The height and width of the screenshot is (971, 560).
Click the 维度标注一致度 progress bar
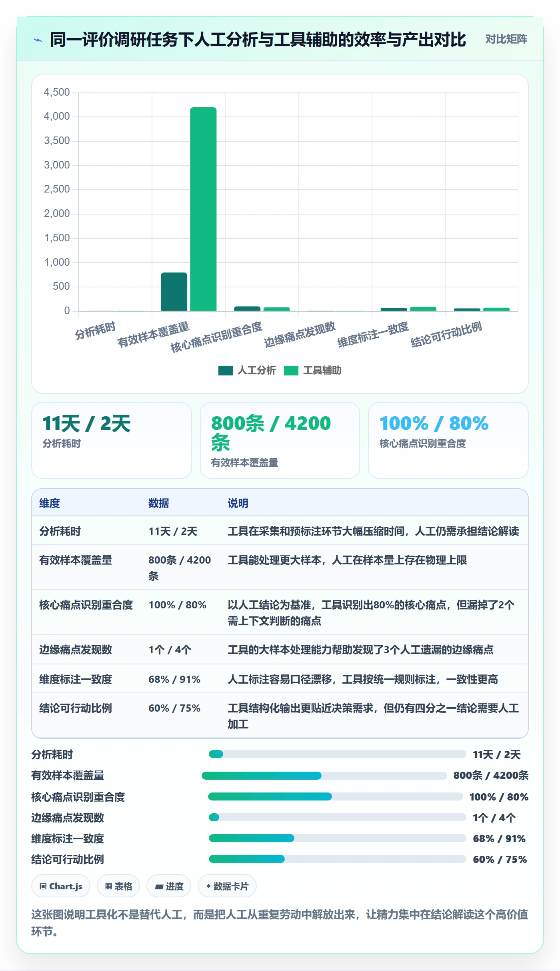click(x=337, y=838)
